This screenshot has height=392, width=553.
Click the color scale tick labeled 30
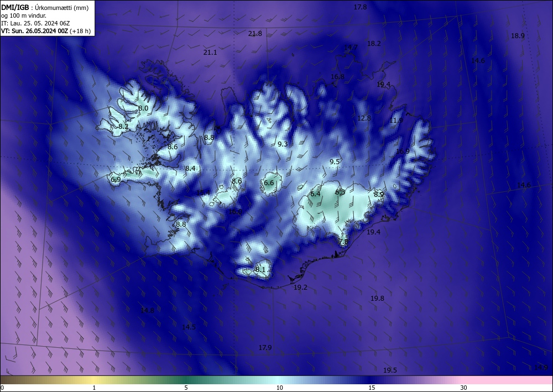click(x=464, y=388)
